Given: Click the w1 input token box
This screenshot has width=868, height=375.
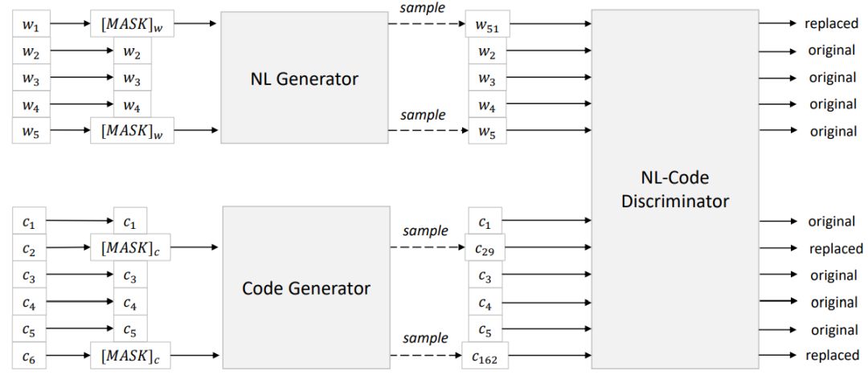Looking at the screenshot, I should point(31,24).
